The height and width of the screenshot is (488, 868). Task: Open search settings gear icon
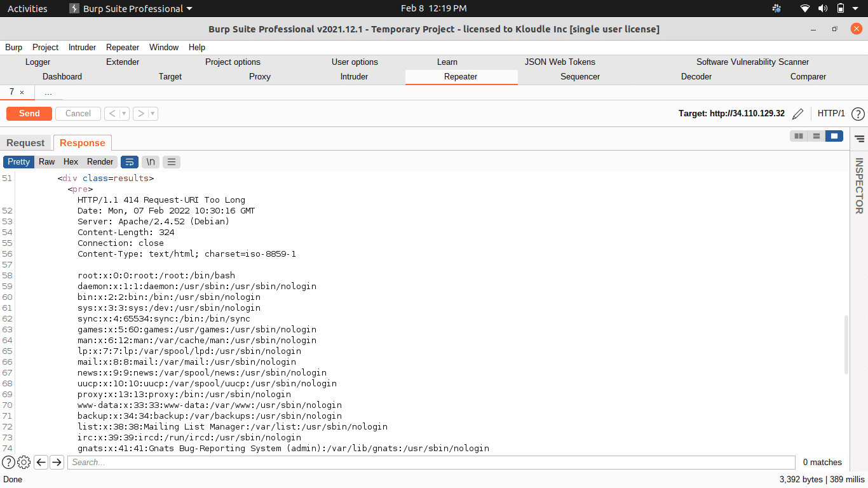(x=24, y=463)
